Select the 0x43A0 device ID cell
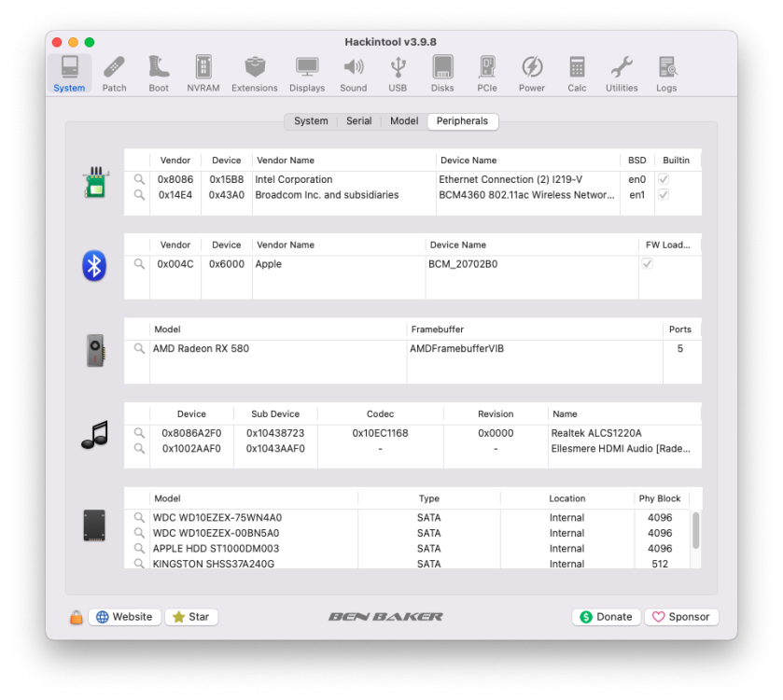Image resolution: width=783 pixels, height=700 pixels. click(x=227, y=195)
